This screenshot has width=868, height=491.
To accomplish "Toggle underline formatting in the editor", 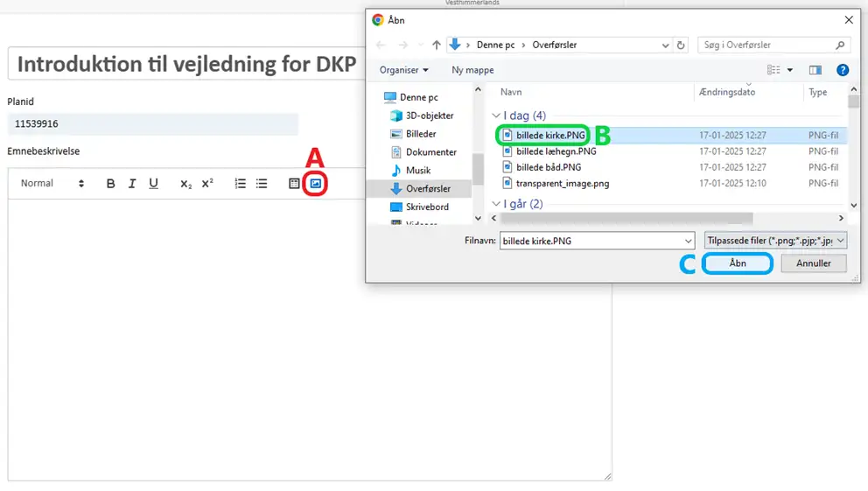I will point(153,184).
